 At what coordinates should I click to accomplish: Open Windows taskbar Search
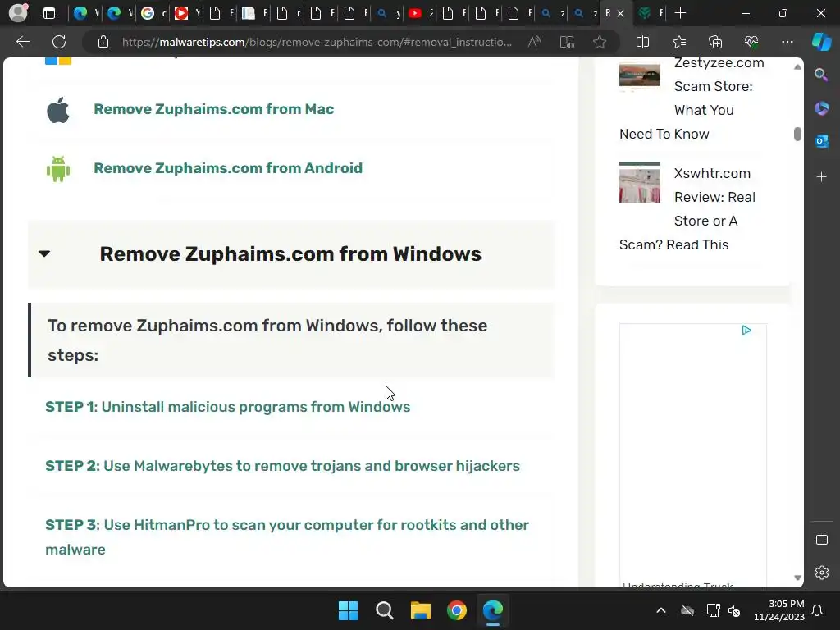[x=384, y=610]
